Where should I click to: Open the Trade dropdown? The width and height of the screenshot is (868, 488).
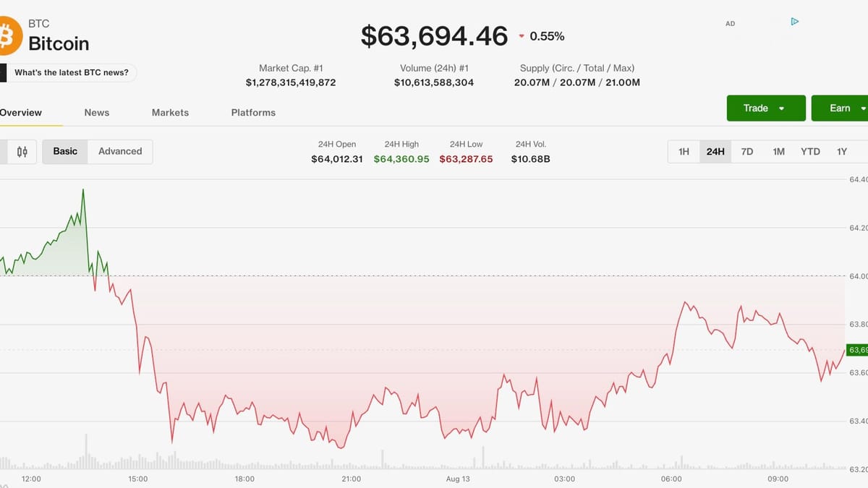coord(766,108)
